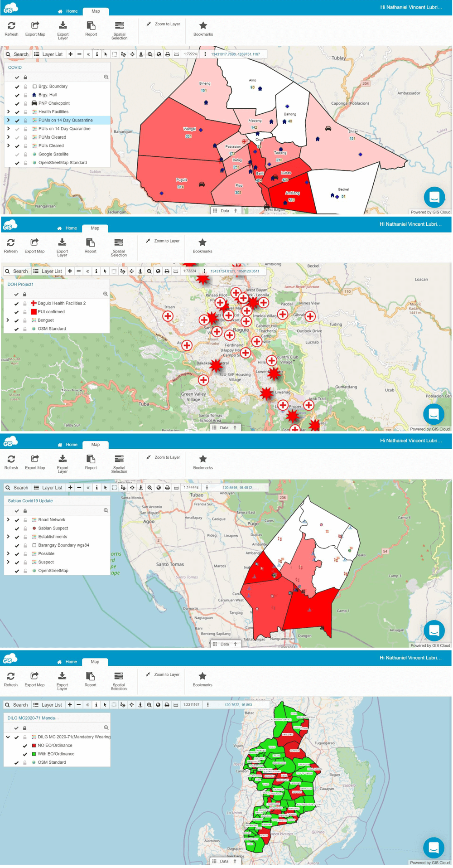Viewport: 453px width, 868px height.
Task: Click the lock icon beside the PNP Chekcpoint layer
Action: click(x=25, y=103)
